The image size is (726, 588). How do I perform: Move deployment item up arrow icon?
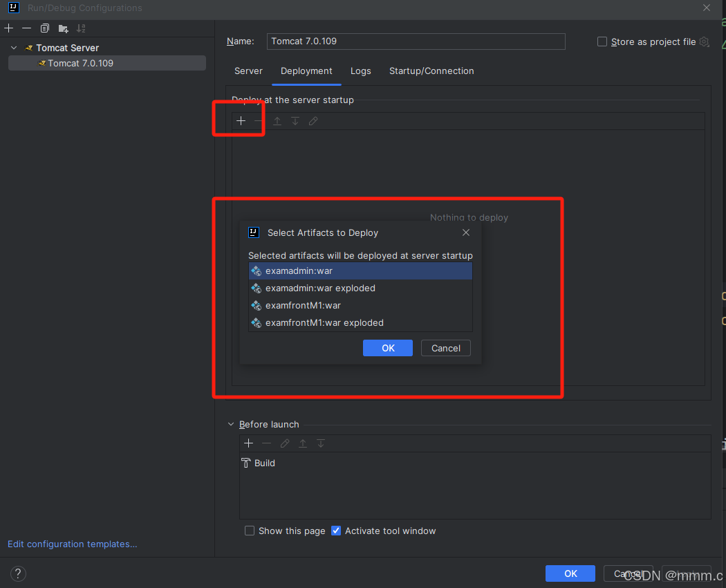(277, 121)
